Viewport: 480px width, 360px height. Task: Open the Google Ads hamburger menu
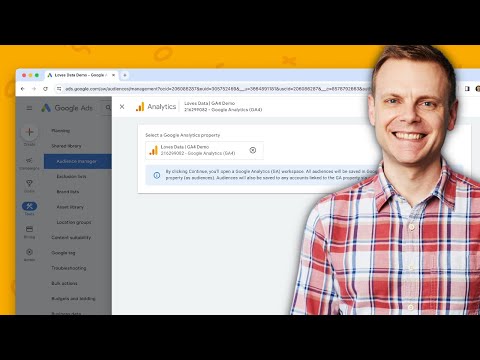29,108
